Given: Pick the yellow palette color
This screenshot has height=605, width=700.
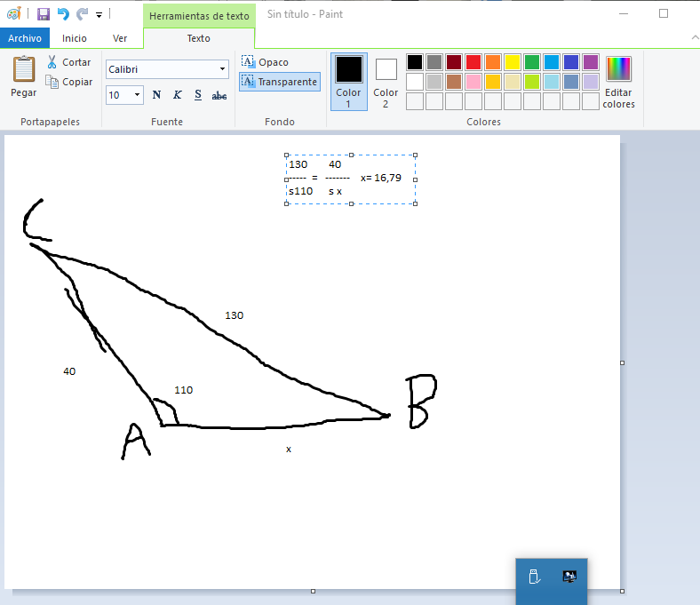Looking at the screenshot, I should (x=513, y=62).
